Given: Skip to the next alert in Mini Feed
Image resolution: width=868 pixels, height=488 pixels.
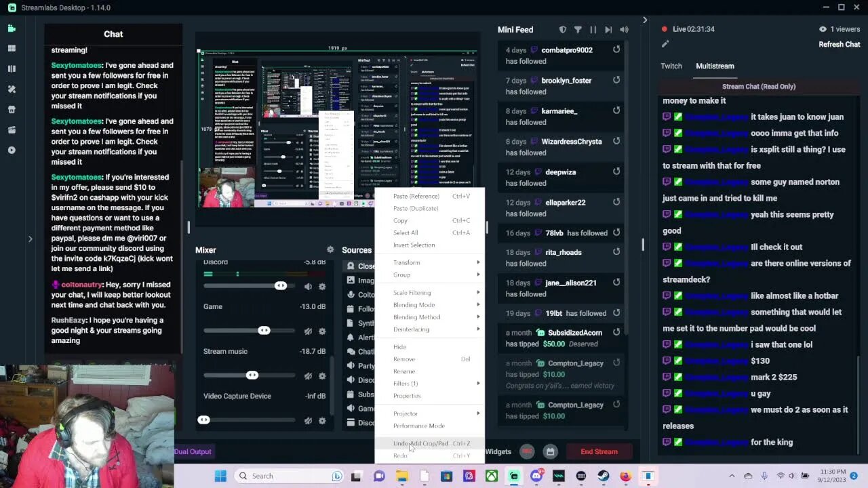Looking at the screenshot, I should pos(608,30).
